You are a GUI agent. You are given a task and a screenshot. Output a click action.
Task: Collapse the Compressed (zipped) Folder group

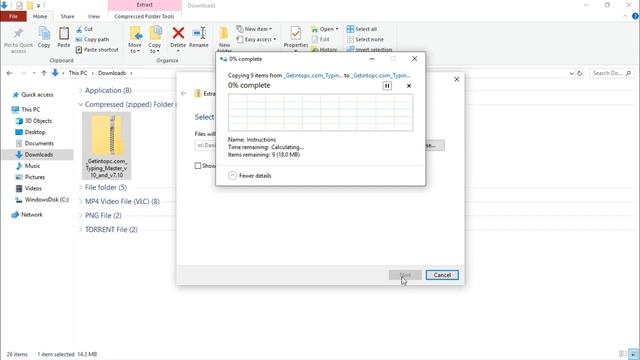pos(80,104)
